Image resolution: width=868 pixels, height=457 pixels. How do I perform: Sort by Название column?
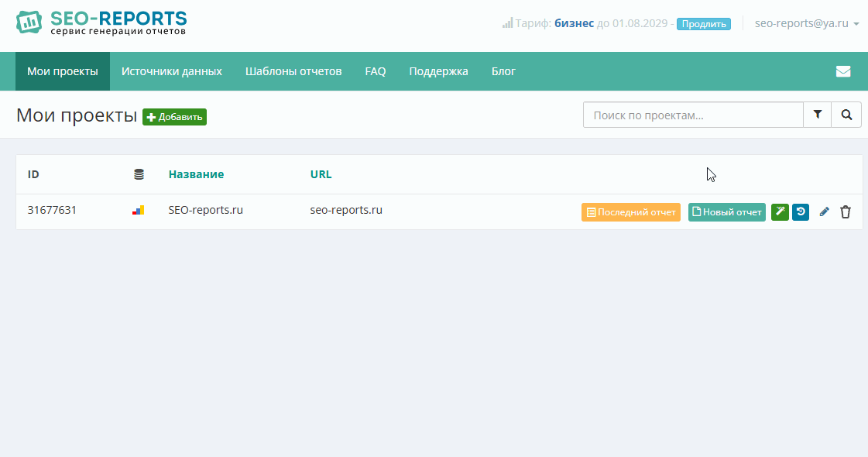(x=196, y=174)
